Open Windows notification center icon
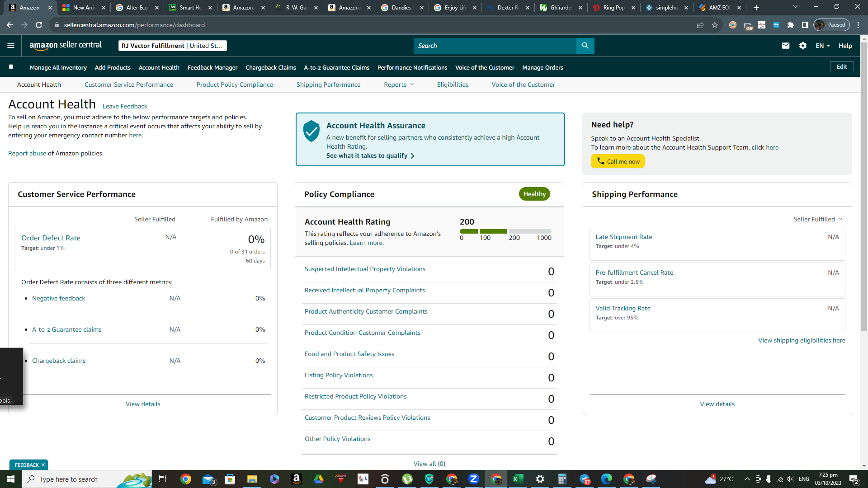 pyautogui.click(x=854, y=479)
